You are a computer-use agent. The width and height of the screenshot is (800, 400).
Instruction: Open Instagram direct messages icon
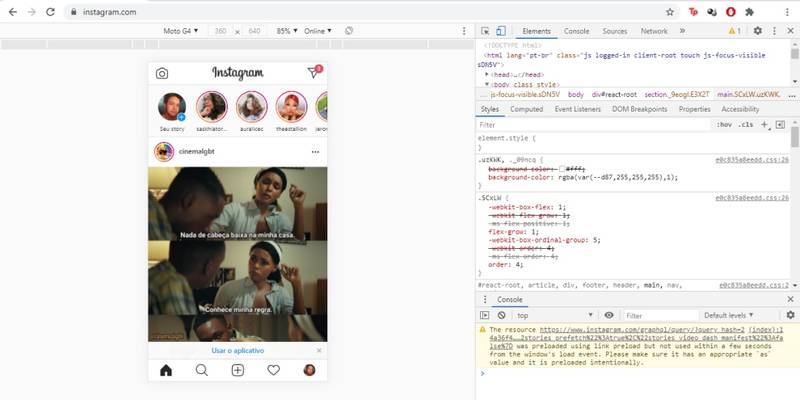click(x=313, y=73)
